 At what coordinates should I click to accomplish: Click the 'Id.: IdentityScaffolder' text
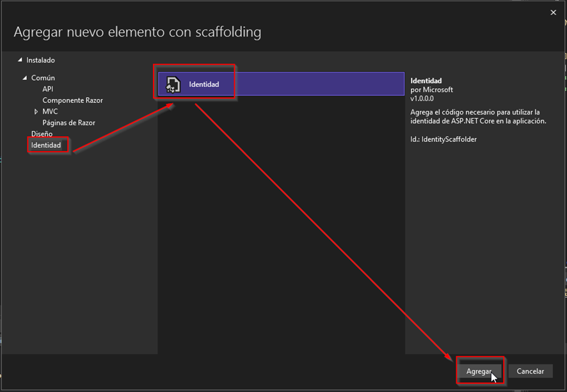pyautogui.click(x=443, y=139)
